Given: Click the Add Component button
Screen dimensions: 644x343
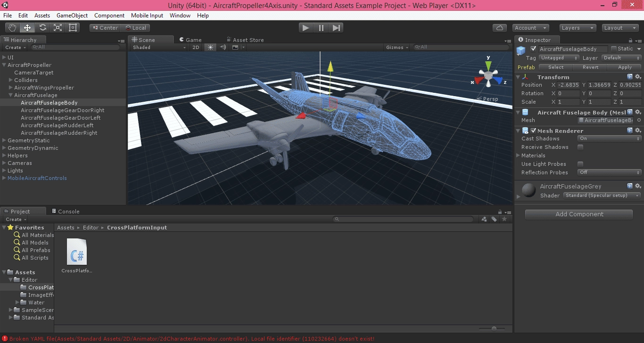Looking at the screenshot, I should 579,214.
